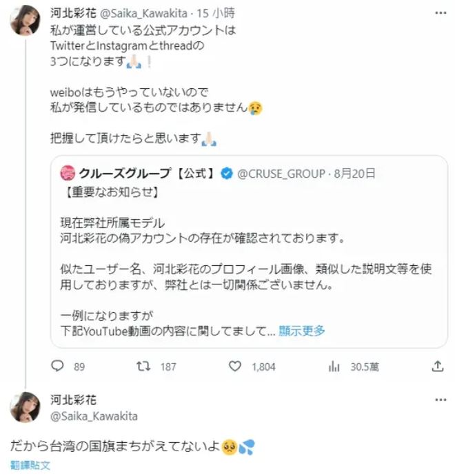Viewport: 455px width, 476px height.
Task: Like the tweet with heart icon
Action: 235,366
